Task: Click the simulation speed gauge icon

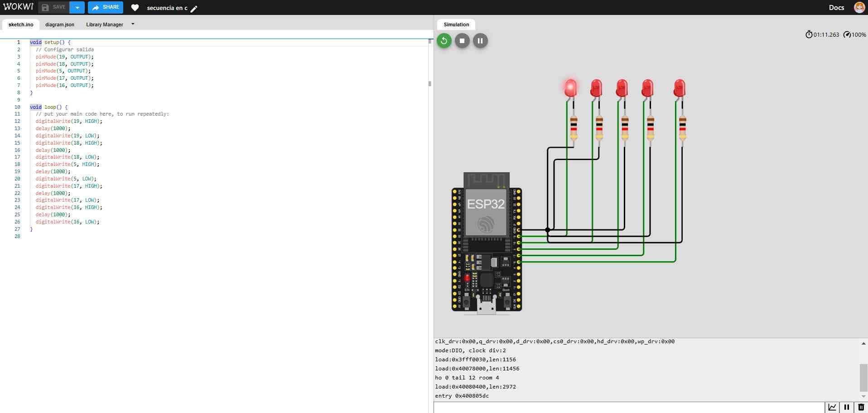Action: pyautogui.click(x=847, y=34)
